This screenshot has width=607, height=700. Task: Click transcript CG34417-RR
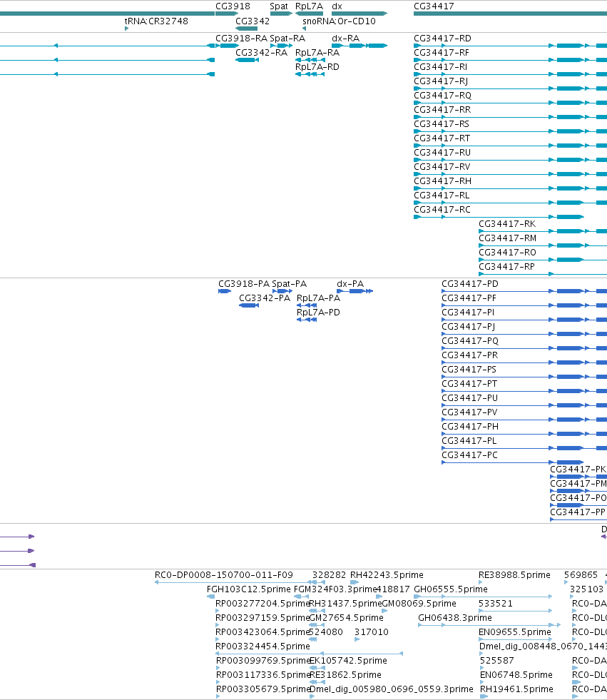(442, 110)
